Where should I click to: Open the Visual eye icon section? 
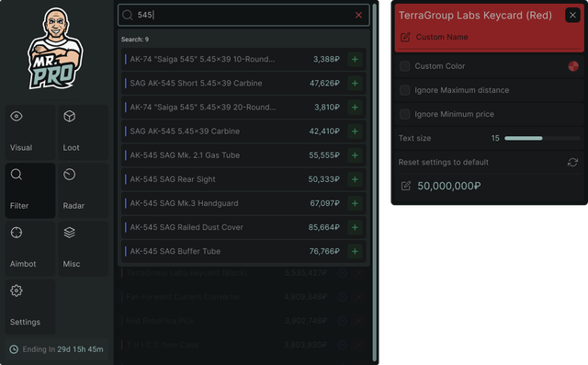point(30,132)
